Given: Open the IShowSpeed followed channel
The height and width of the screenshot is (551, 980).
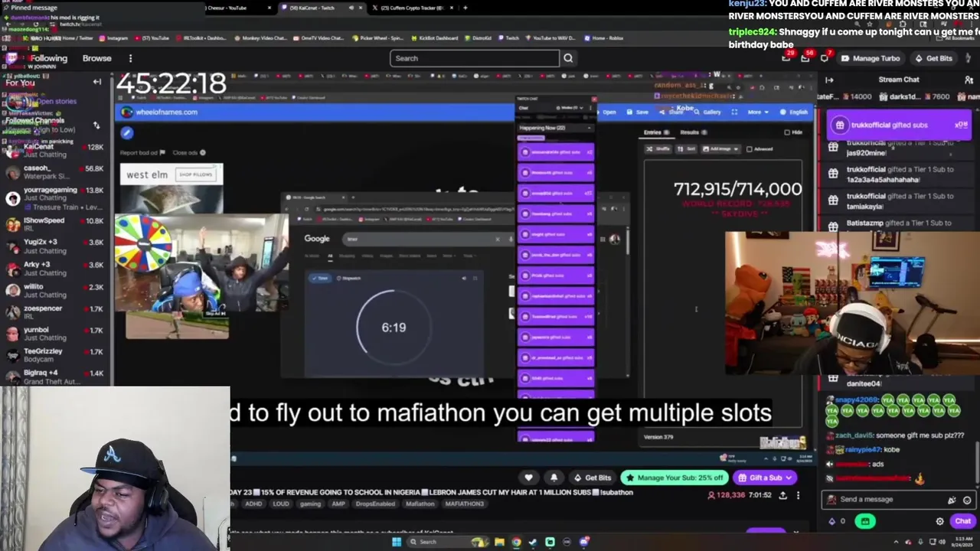Looking at the screenshot, I should pyautogui.click(x=54, y=224).
